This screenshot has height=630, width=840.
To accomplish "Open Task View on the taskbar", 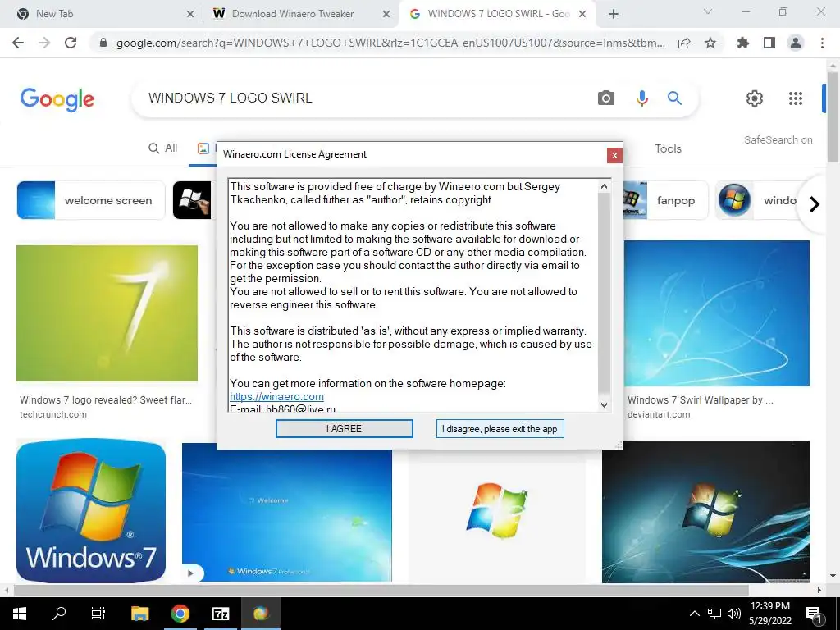I will (98, 614).
